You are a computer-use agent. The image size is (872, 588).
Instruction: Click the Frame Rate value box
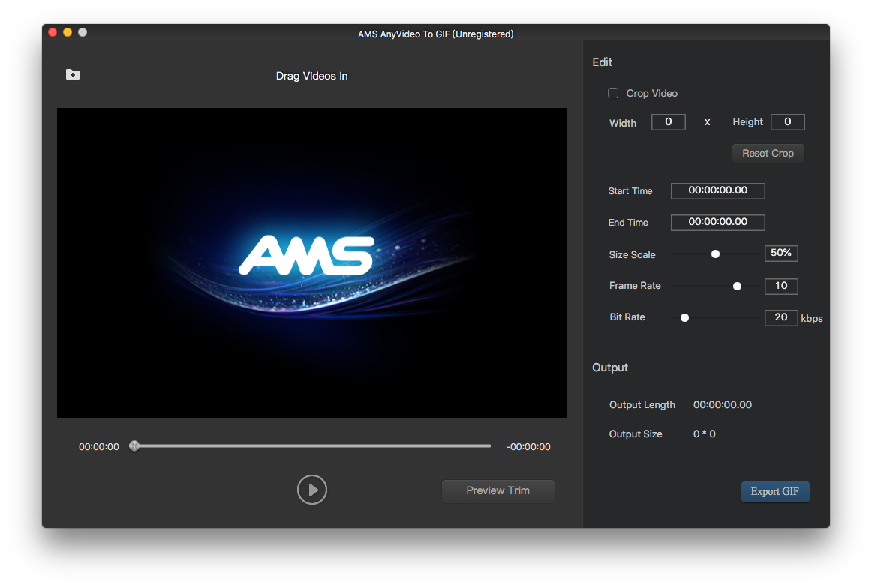tap(781, 286)
